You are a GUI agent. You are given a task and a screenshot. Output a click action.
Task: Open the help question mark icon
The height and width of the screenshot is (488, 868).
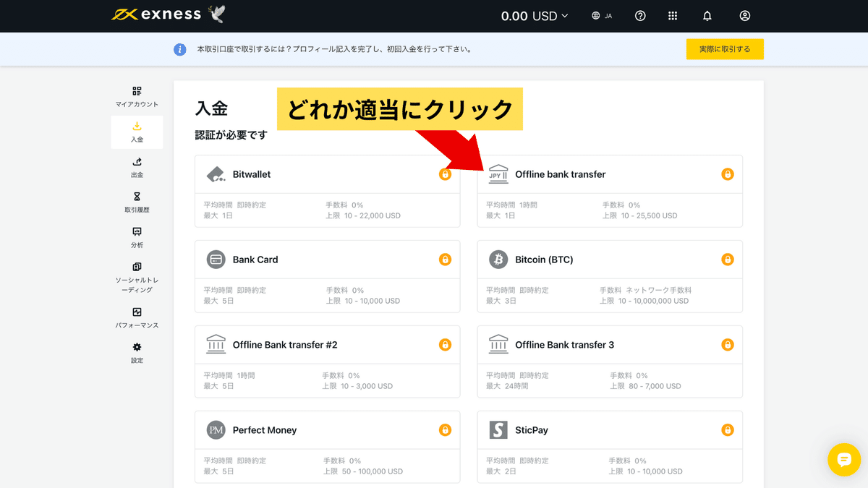(640, 15)
